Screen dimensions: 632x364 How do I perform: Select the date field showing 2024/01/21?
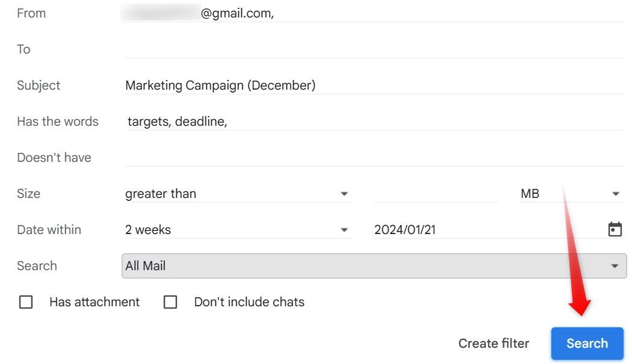tap(482, 229)
